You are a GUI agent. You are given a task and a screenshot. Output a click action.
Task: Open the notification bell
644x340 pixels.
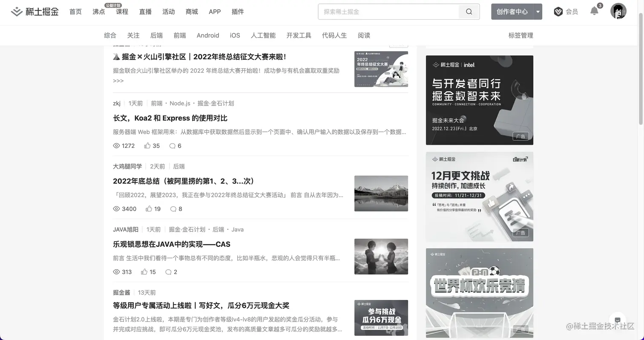594,12
